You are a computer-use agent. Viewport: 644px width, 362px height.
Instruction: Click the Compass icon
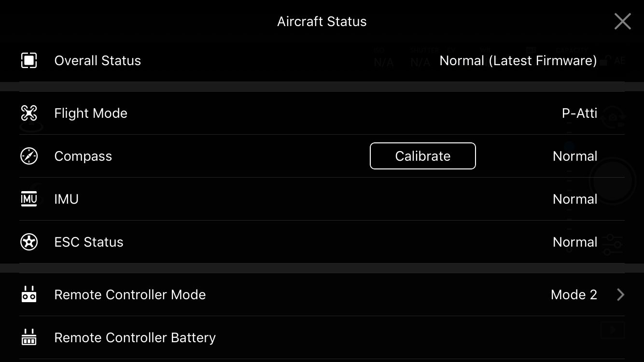coord(29,156)
